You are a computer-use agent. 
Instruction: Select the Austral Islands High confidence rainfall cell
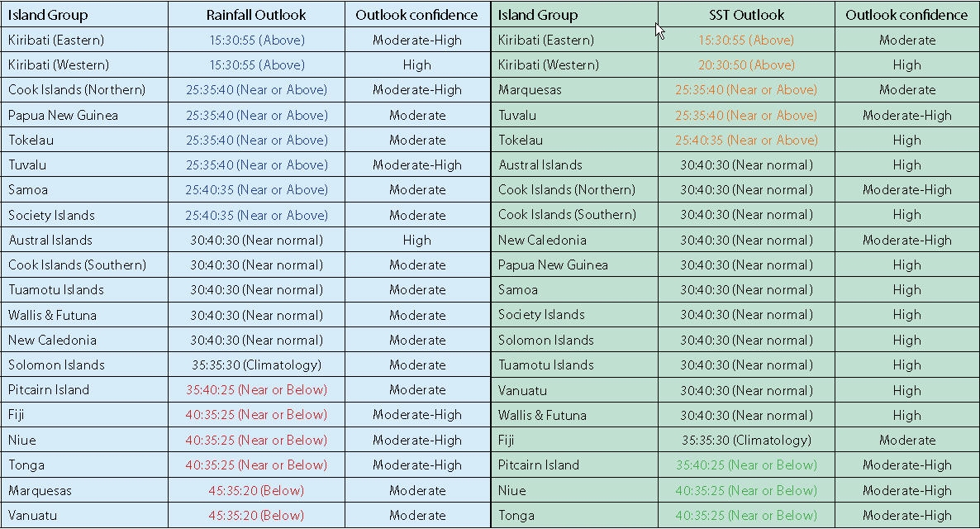coord(417,240)
